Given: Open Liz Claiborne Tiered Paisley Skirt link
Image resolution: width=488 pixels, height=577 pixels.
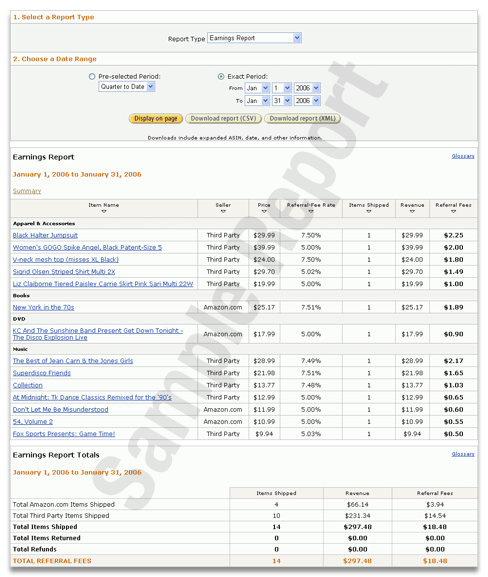Looking at the screenshot, I should click(103, 284).
